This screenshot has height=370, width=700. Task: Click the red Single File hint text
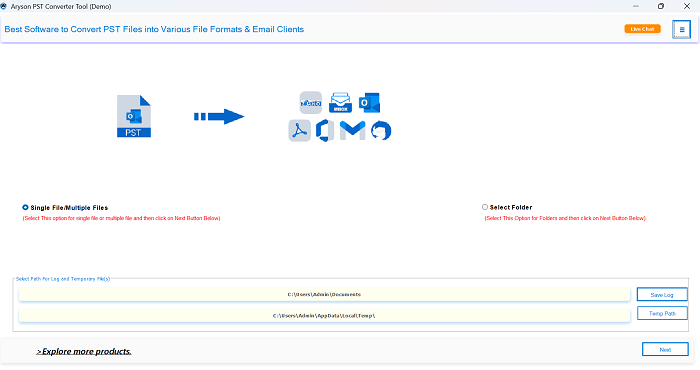pyautogui.click(x=121, y=218)
